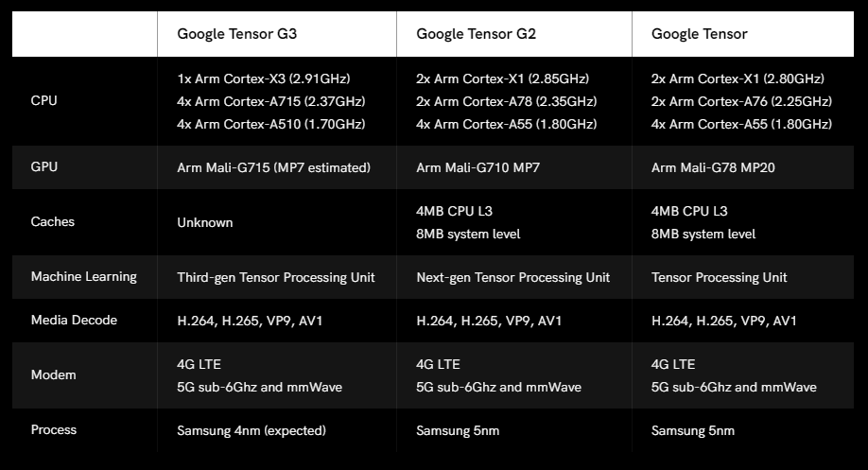Select the Next-gen Tensor Processing Unit cell
The image size is (868, 470).
tap(512, 277)
